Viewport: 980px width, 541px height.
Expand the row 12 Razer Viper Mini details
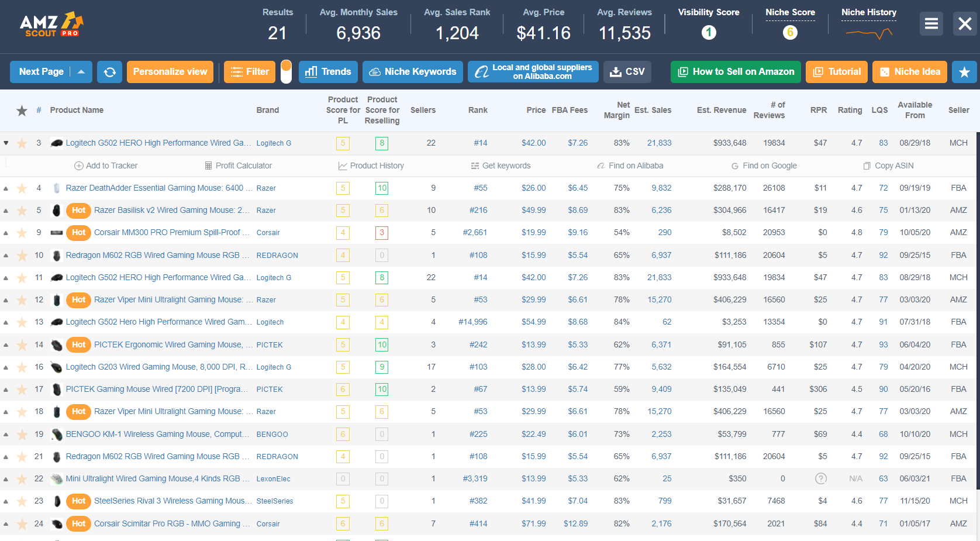point(6,300)
